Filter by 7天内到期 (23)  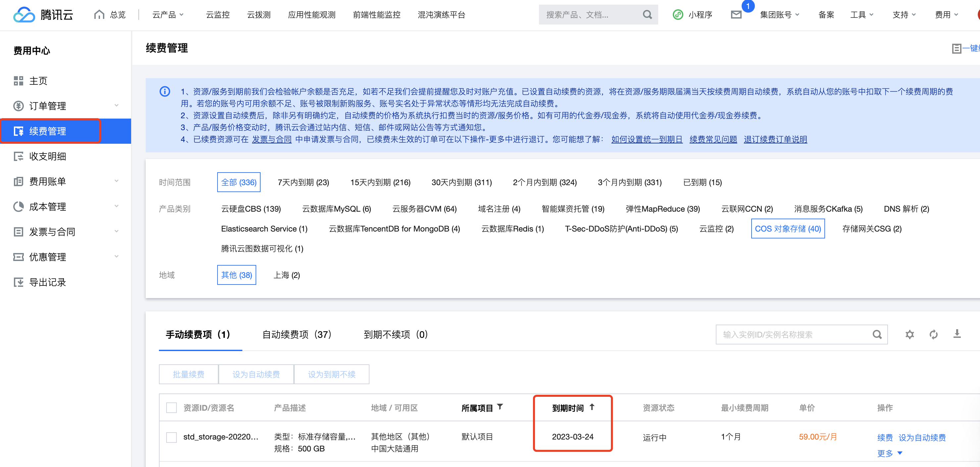pos(303,182)
